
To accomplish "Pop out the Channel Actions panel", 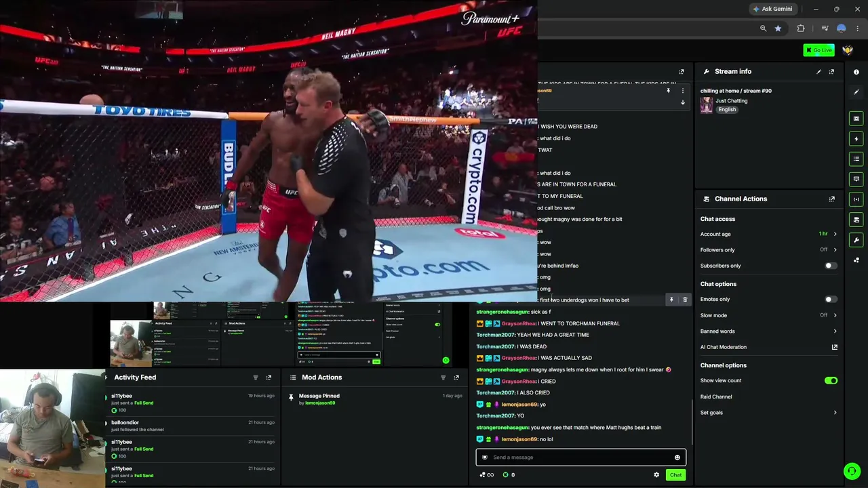I will (832, 199).
